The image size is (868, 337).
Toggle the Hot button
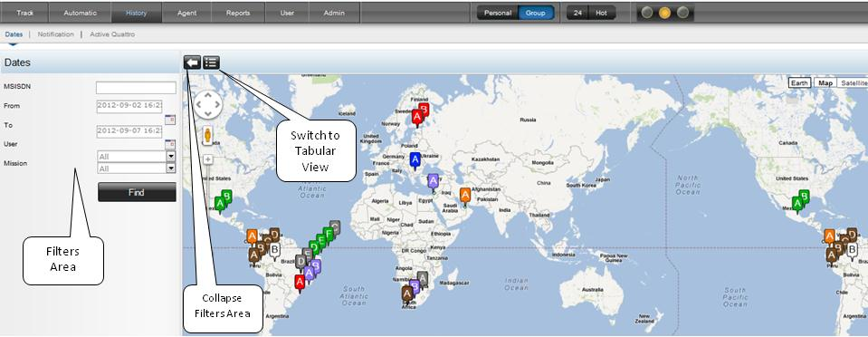(602, 13)
